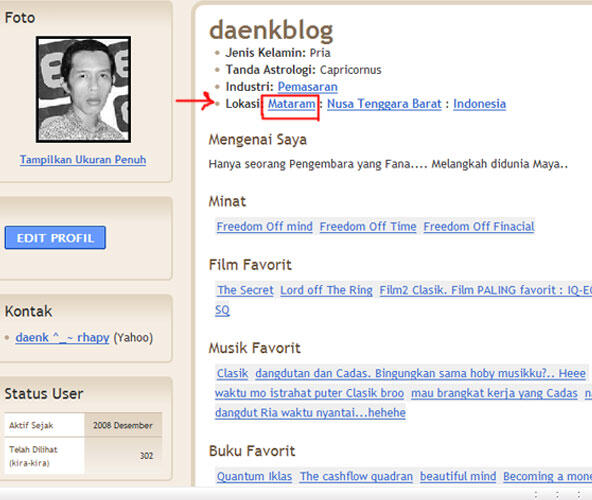Click the Buku Favorit heading

pyautogui.click(x=252, y=451)
